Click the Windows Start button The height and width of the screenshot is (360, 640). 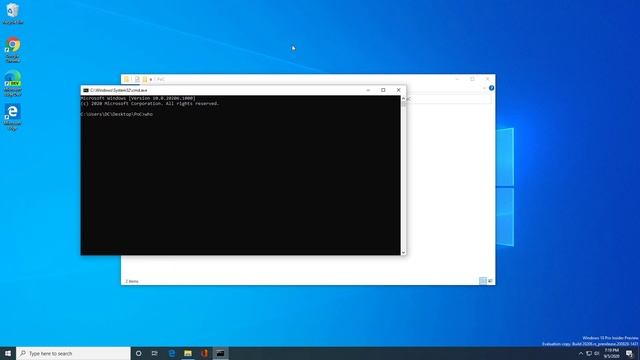[8, 353]
